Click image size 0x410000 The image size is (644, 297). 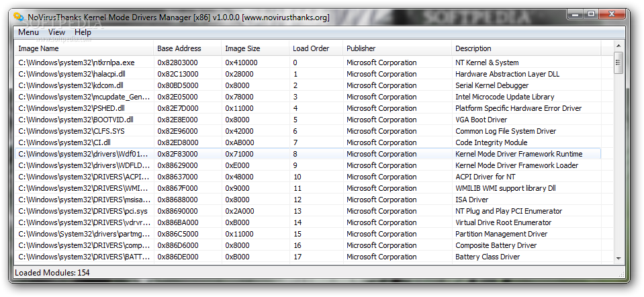click(242, 63)
